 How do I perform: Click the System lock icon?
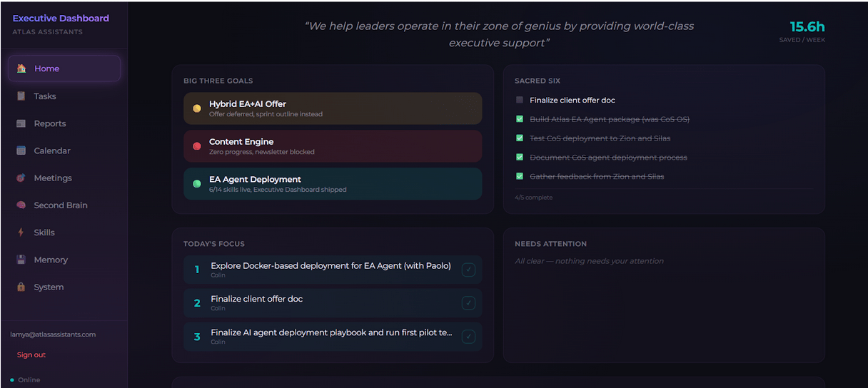21,287
